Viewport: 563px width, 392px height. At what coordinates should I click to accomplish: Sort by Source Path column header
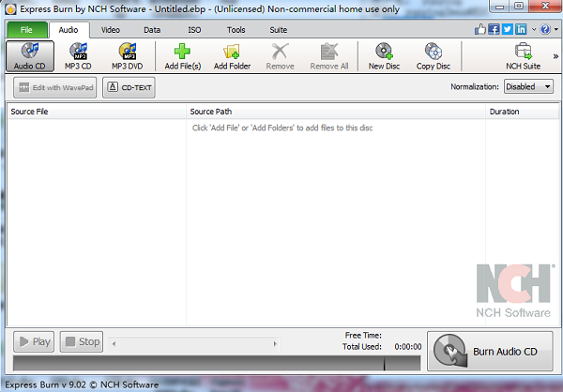336,112
